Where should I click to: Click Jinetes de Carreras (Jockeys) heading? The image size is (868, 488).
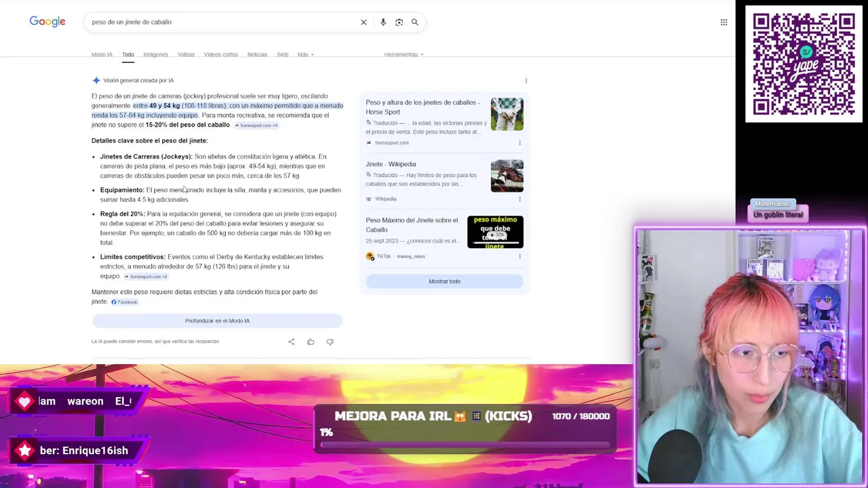click(146, 157)
